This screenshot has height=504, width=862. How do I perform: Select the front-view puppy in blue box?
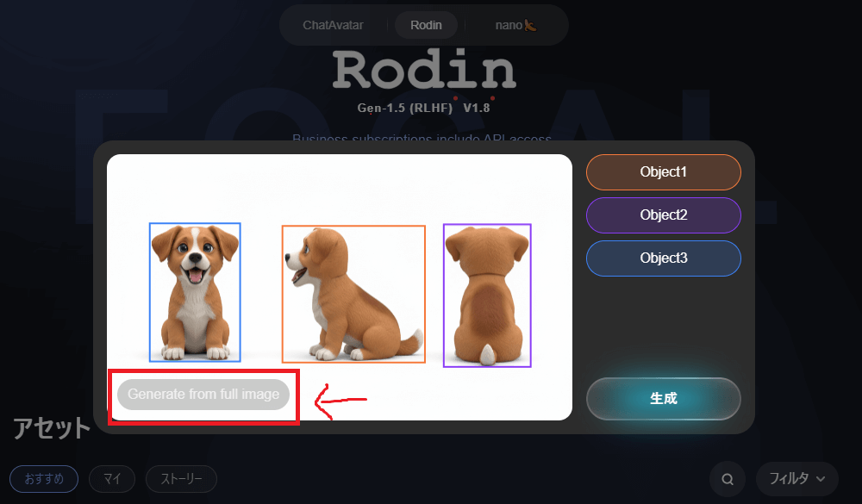tap(195, 292)
